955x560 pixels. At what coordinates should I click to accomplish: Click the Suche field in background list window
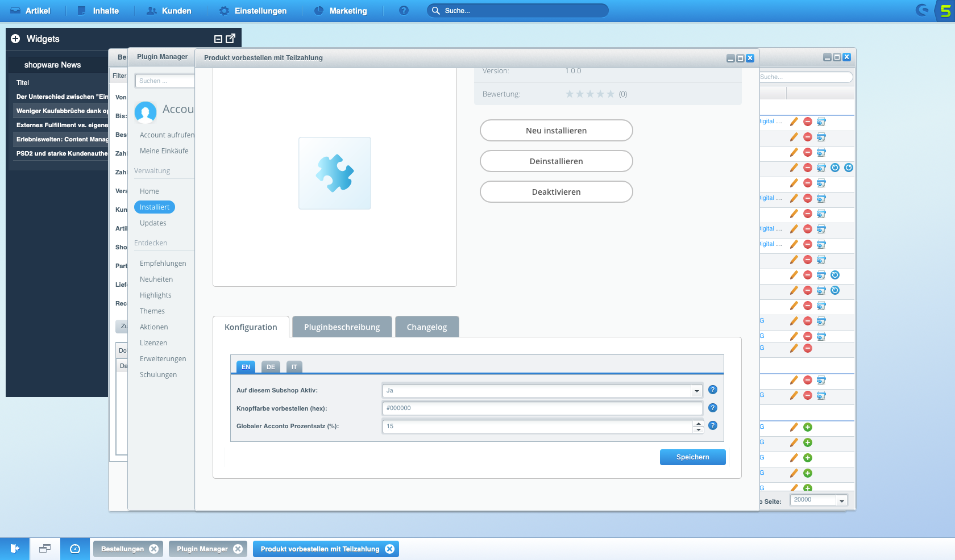click(x=806, y=77)
